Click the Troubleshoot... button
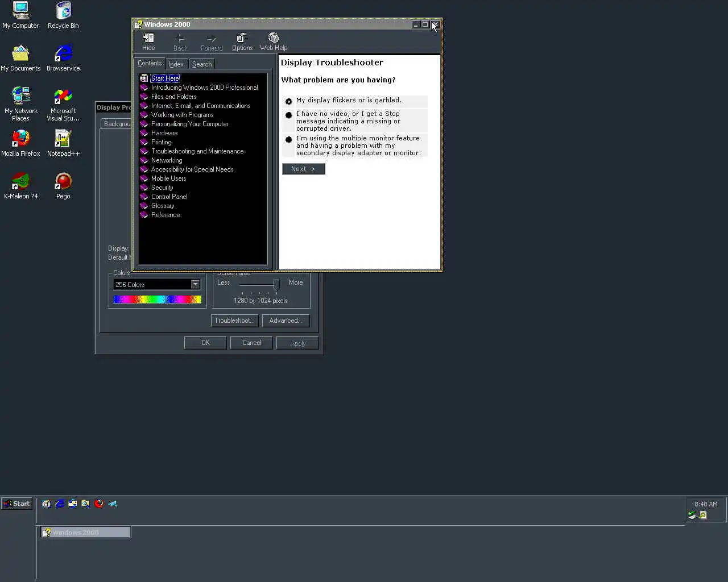Screen dimensions: 728x582 [235, 321]
